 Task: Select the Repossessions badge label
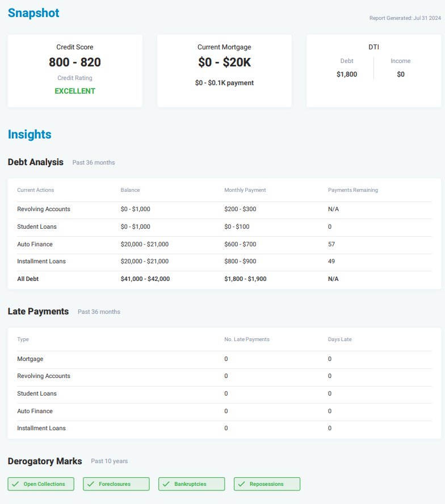(267, 484)
